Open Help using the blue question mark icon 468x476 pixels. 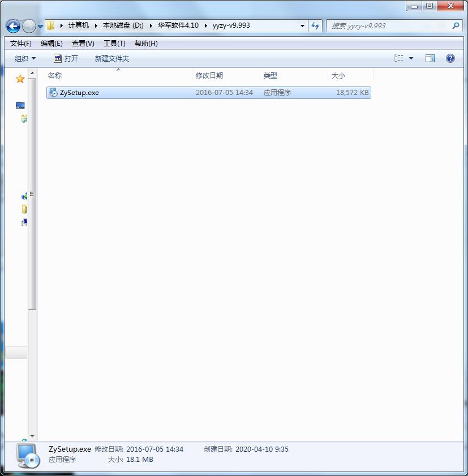click(449, 58)
